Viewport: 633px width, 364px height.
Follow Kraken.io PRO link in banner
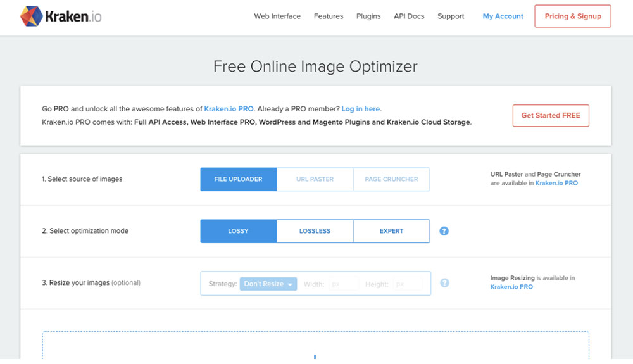(229, 109)
